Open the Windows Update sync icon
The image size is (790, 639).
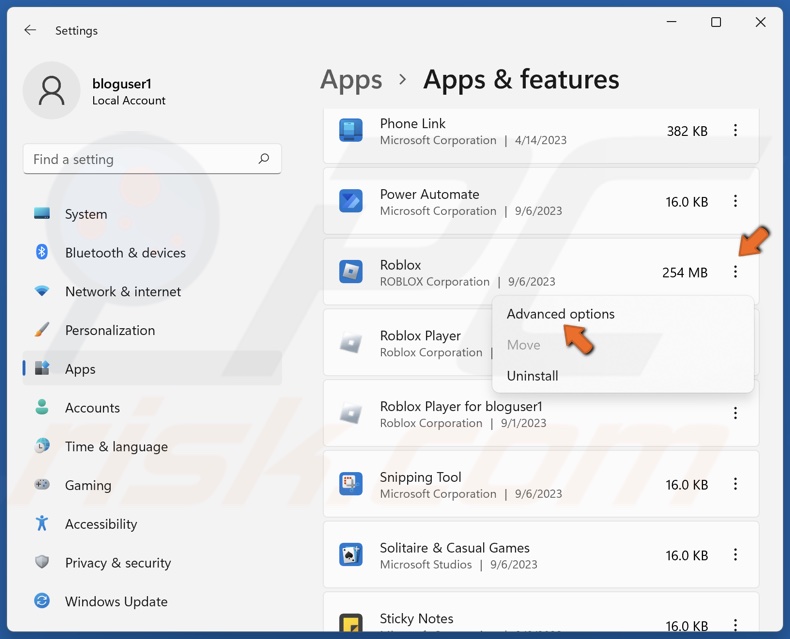tap(42, 601)
